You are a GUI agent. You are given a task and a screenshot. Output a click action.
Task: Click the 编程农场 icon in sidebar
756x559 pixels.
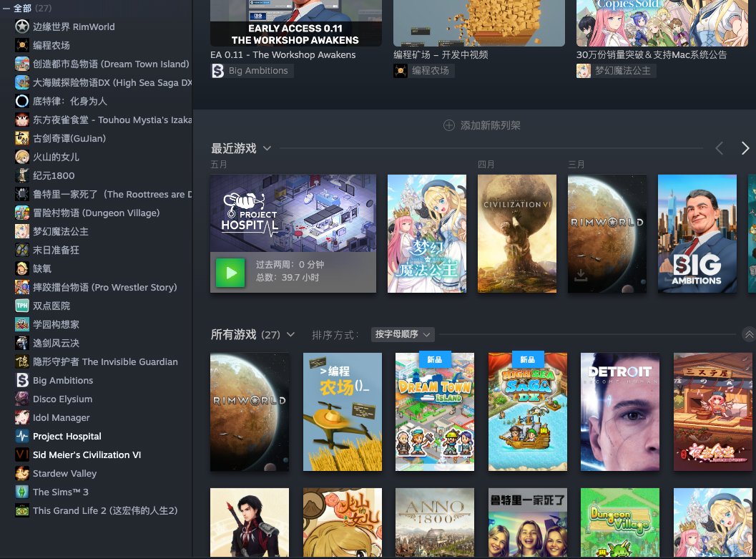21,45
